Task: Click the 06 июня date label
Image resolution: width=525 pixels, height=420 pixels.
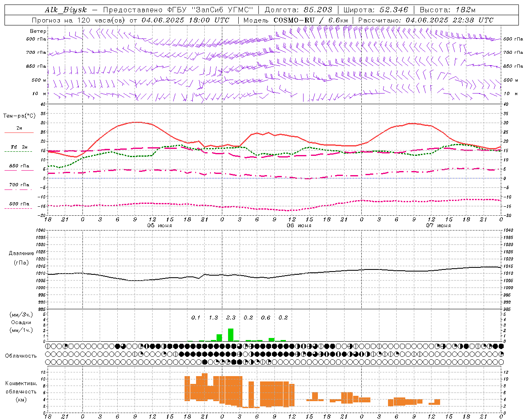Action: (299, 226)
